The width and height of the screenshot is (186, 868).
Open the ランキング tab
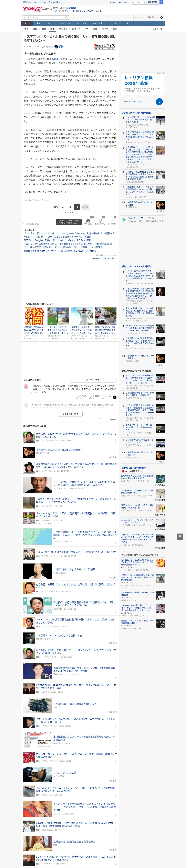click(x=115, y=24)
